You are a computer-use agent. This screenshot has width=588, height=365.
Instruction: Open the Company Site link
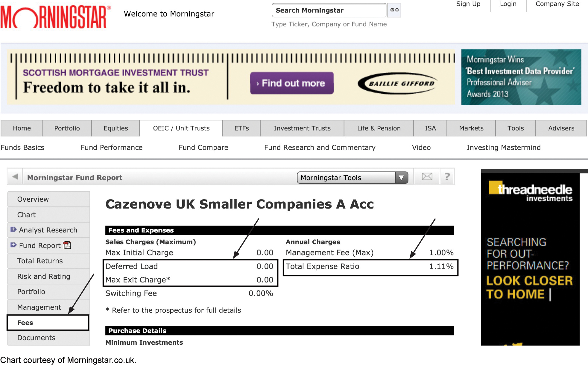tap(557, 4)
